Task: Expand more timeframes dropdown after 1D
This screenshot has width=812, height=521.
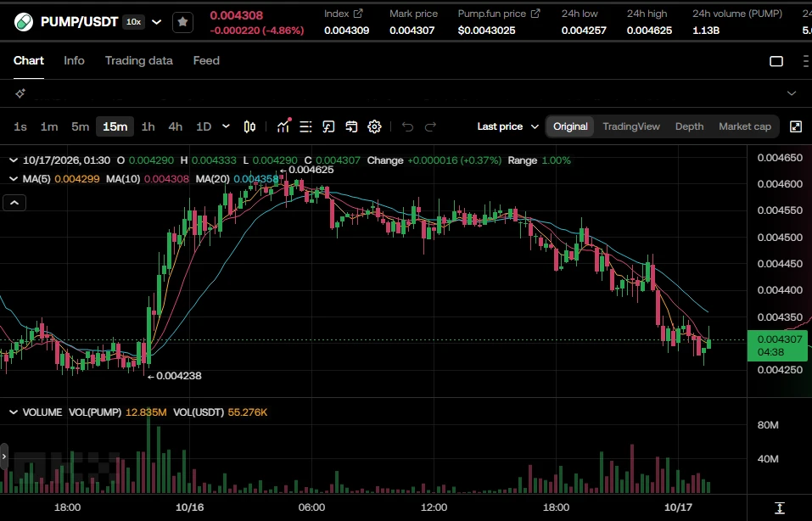Action: [226, 126]
